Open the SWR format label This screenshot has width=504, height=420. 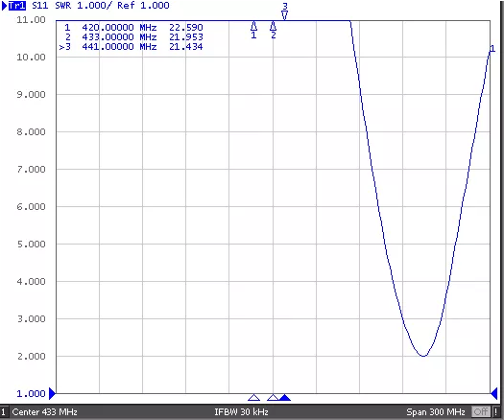[x=63, y=6]
